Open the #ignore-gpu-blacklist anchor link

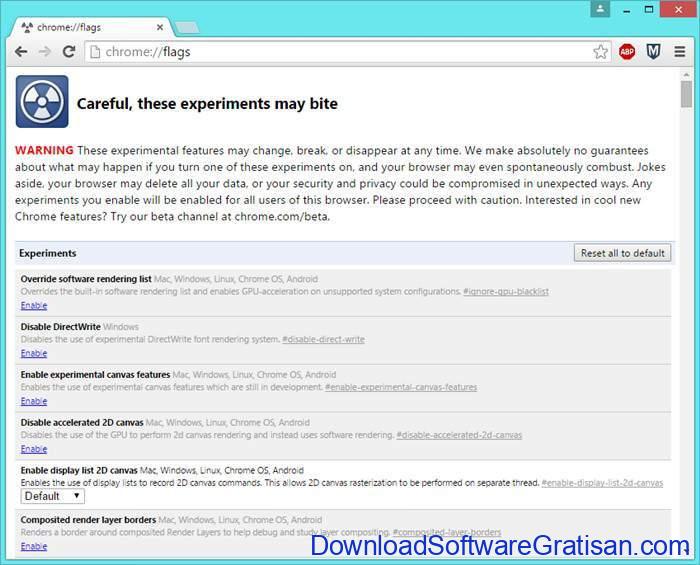[x=506, y=291]
